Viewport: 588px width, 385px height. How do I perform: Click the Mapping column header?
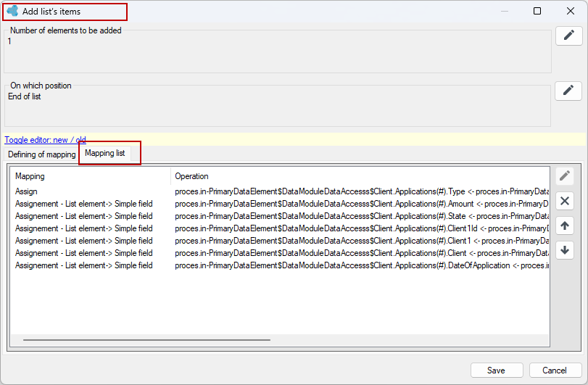pyautogui.click(x=90, y=176)
